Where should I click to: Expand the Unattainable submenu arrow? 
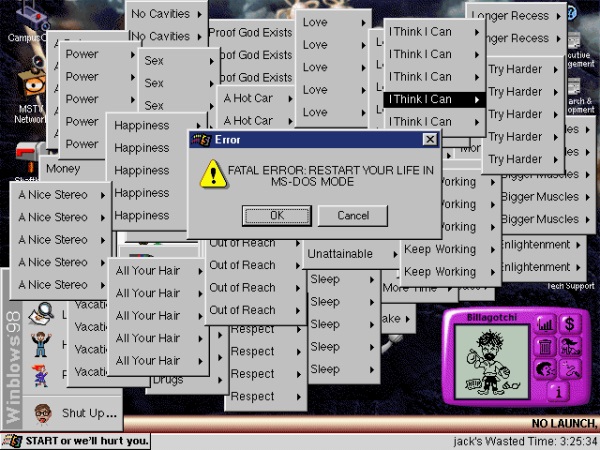coord(395,254)
